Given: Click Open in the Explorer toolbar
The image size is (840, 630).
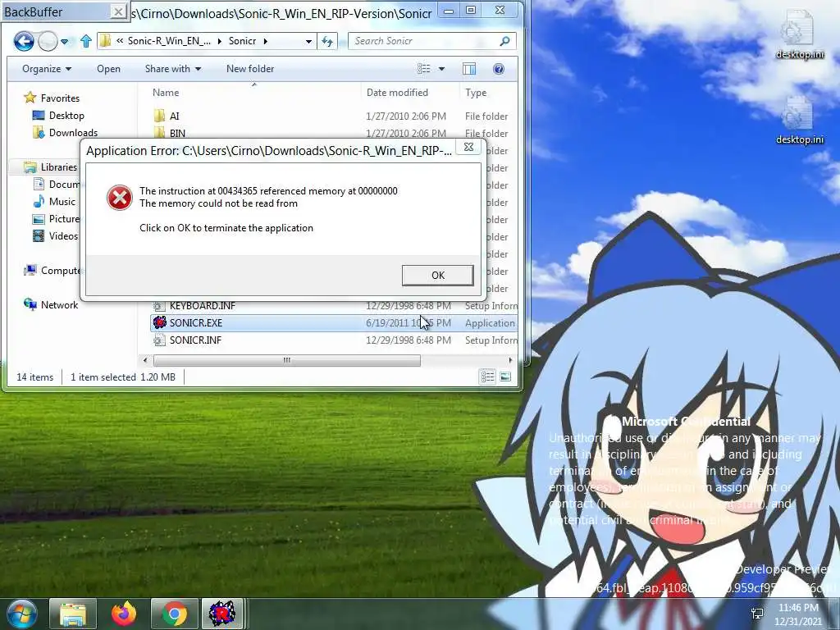Looking at the screenshot, I should [x=109, y=69].
